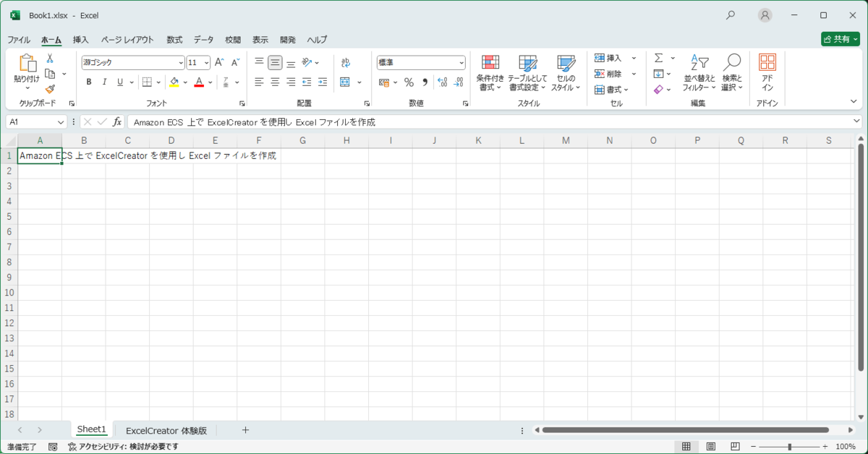Click AutoSum sigma icon
Viewport: 868px width, 454px height.
point(659,58)
